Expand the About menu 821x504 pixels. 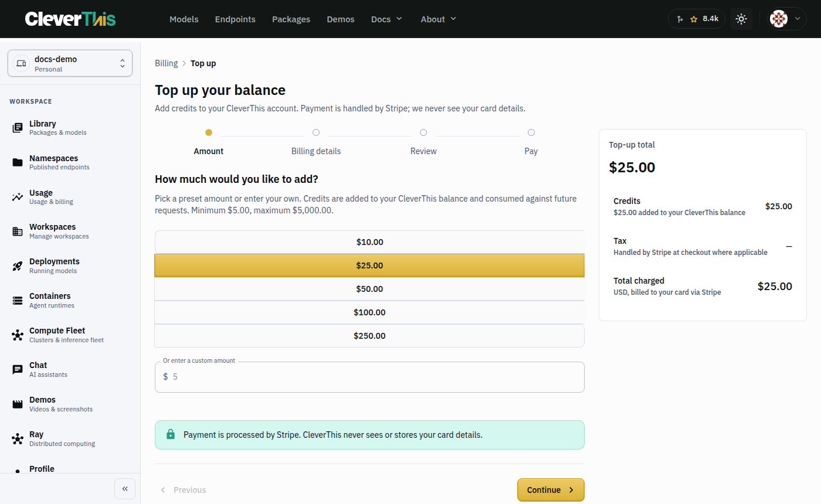(x=439, y=19)
